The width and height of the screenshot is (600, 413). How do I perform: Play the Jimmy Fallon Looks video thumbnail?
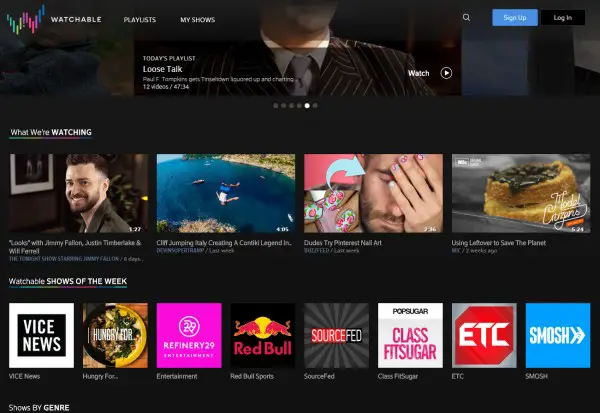pos(78,193)
